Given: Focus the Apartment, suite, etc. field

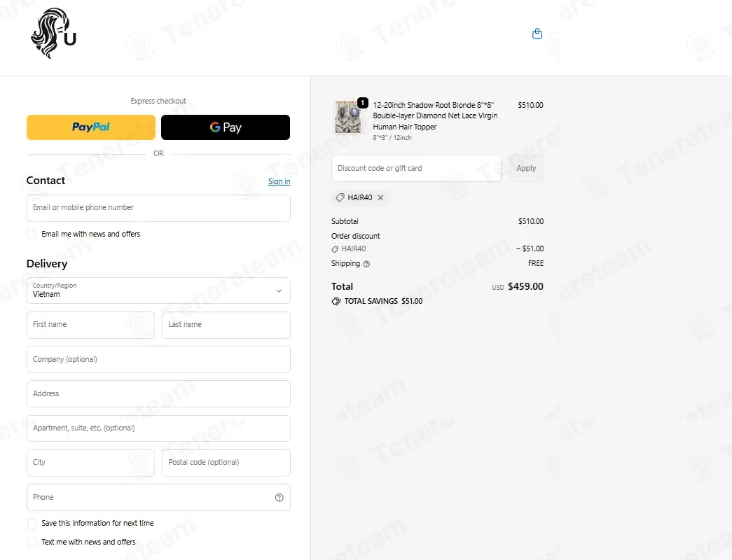Looking at the screenshot, I should 158,428.
